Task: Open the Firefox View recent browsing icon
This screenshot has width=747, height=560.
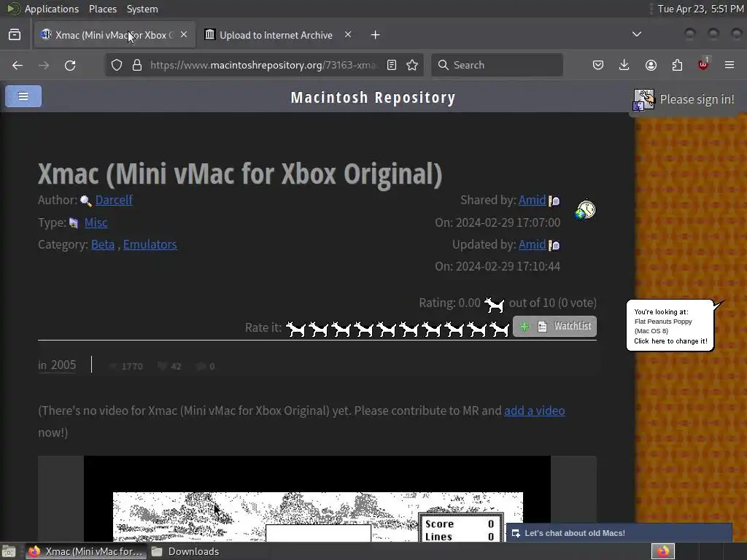Action: [15, 35]
